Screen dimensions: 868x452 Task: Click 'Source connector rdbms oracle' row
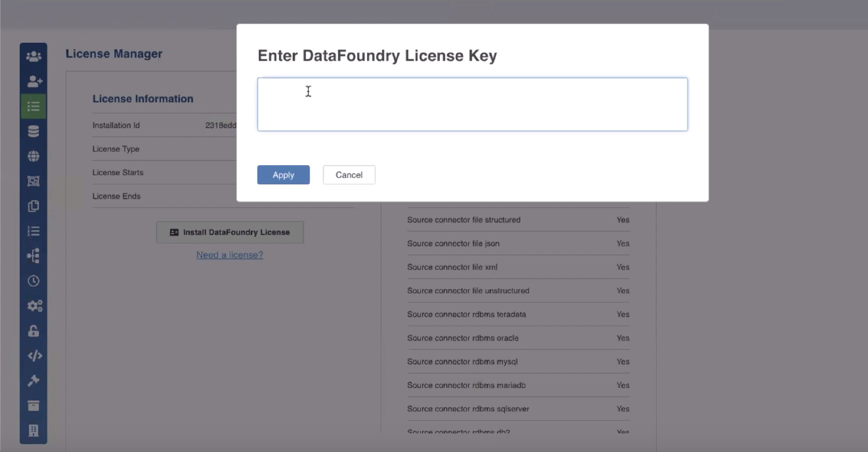tap(518, 338)
